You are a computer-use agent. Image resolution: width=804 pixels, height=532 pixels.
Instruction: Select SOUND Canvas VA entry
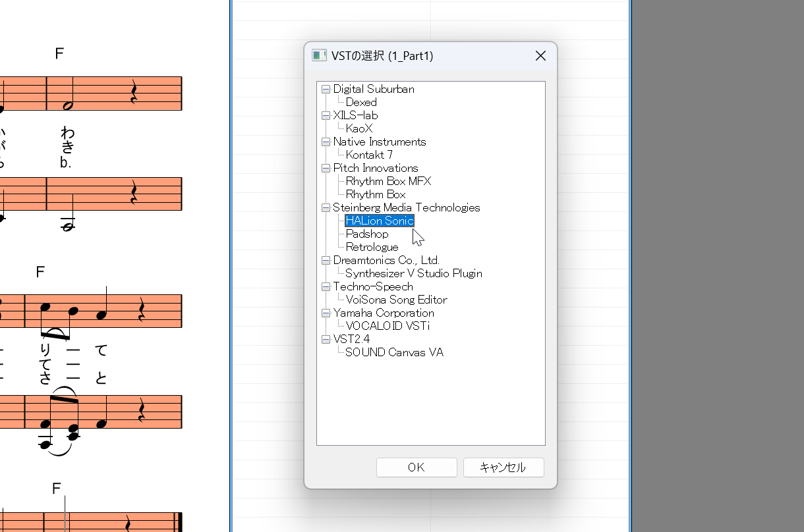point(394,352)
